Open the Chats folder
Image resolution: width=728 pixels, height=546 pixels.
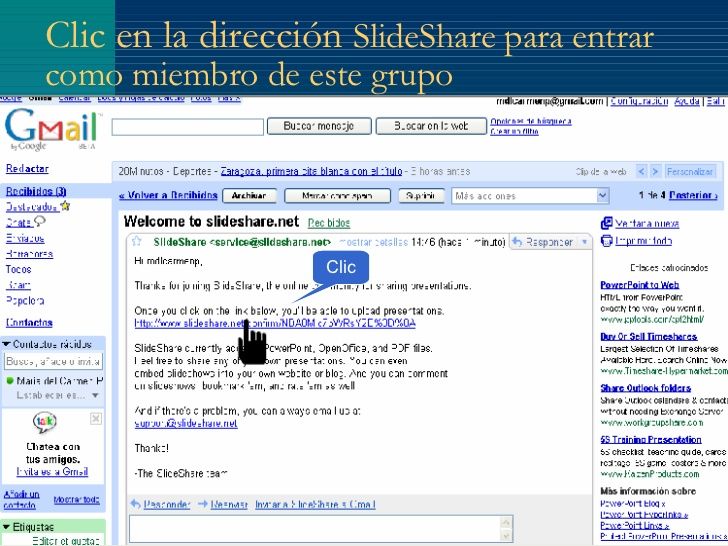[x=19, y=222]
